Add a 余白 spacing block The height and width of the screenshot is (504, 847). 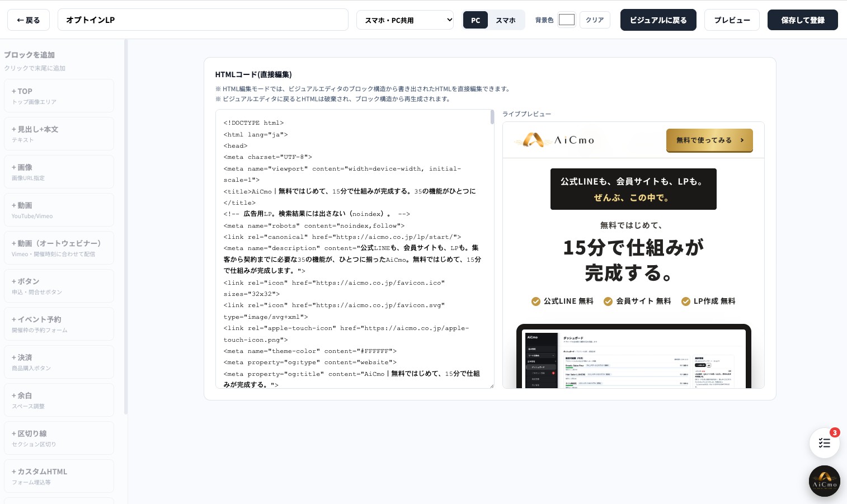click(x=59, y=400)
